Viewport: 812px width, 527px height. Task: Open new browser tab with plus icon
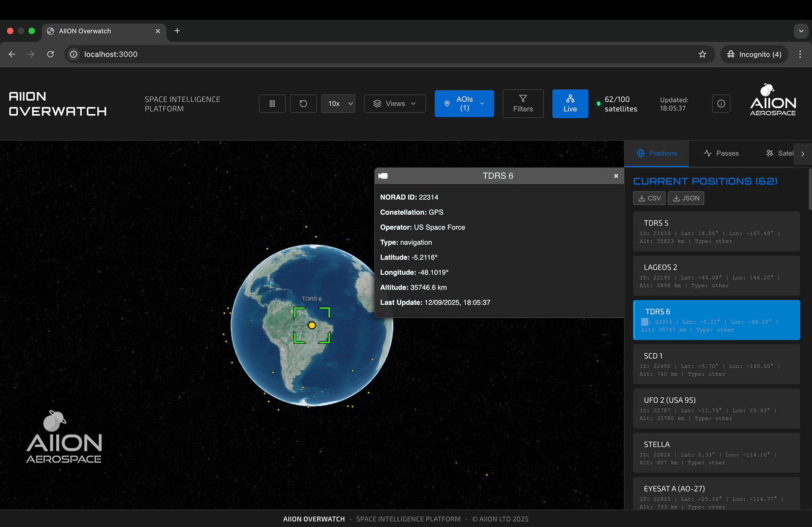pos(177,31)
